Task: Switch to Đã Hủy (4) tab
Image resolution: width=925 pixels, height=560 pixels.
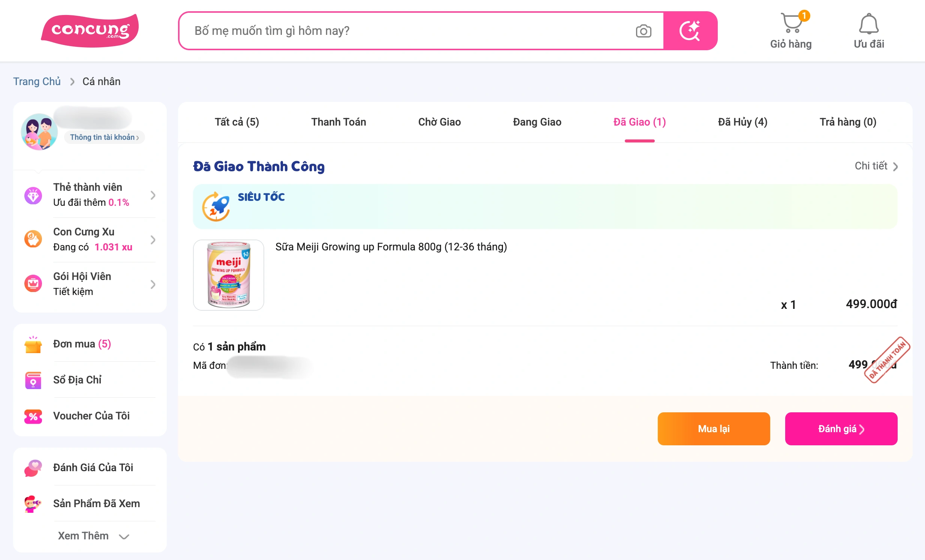Action: click(742, 122)
